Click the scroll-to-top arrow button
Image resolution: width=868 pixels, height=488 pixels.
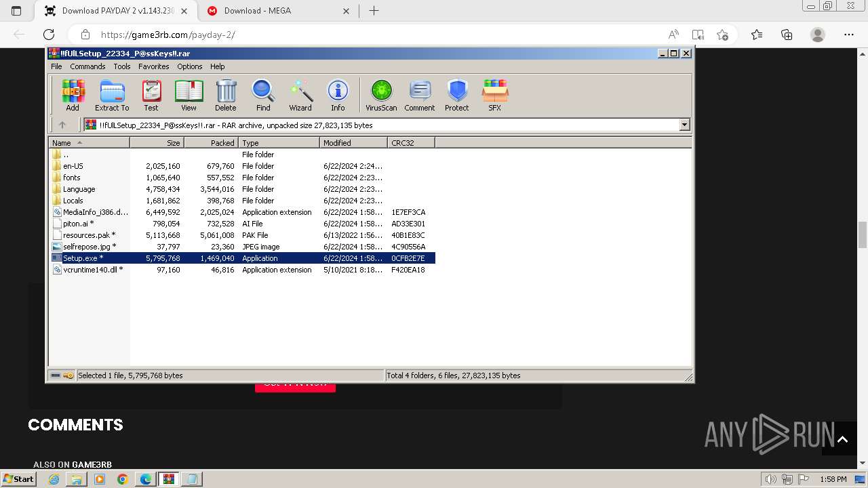pyautogui.click(x=842, y=439)
